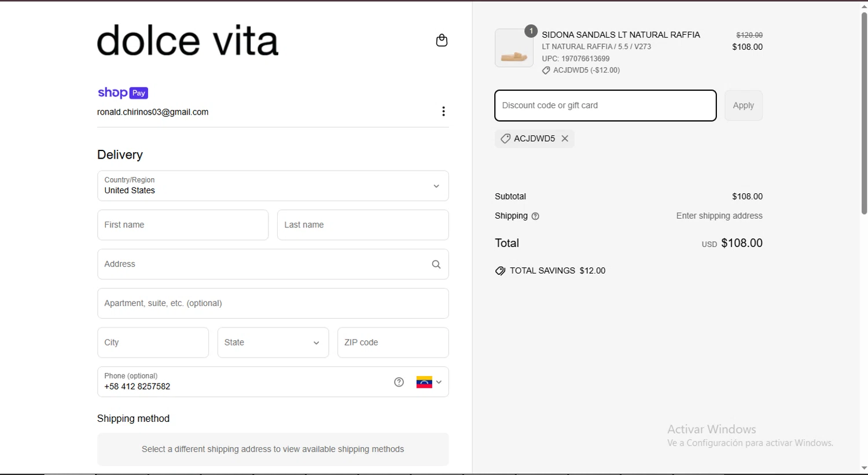868x475 pixels.
Task: Click the Apply discount button
Action: 744,105
